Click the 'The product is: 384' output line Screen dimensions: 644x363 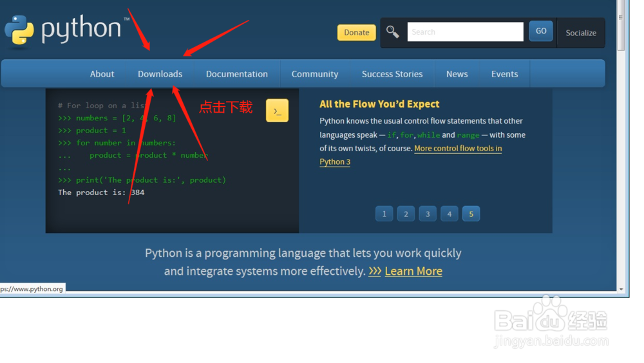click(x=101, y=192)
